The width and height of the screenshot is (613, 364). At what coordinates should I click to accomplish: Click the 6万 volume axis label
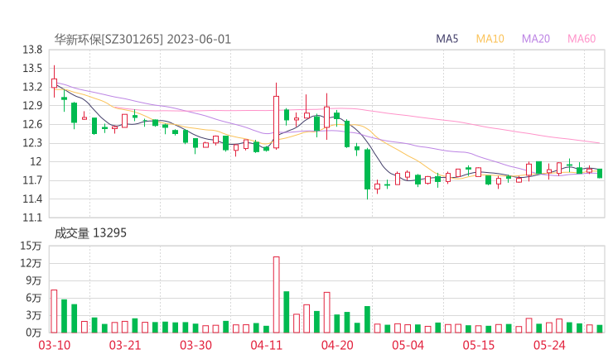[34, 298]
